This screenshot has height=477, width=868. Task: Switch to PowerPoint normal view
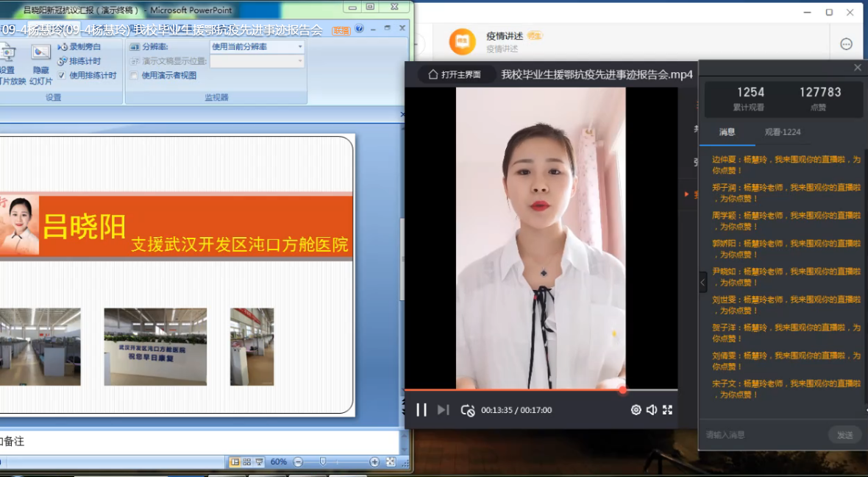235,462
